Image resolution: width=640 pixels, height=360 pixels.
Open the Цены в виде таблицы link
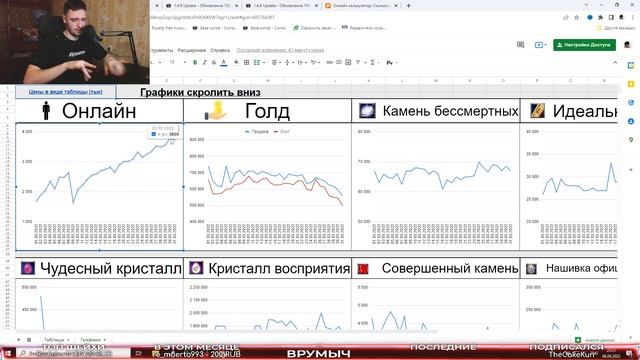(x=66, y=92)
